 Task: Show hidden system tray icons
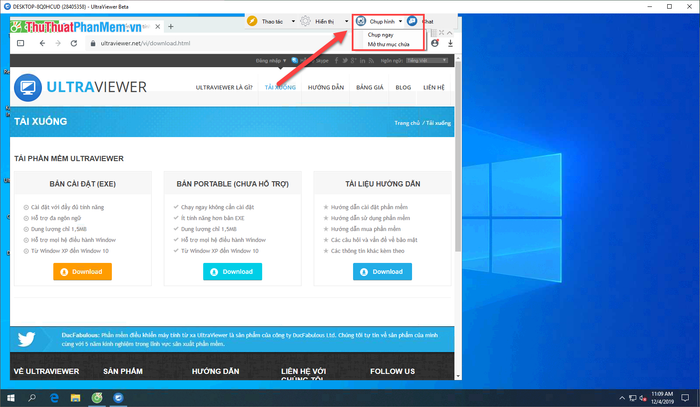point(622,398)
